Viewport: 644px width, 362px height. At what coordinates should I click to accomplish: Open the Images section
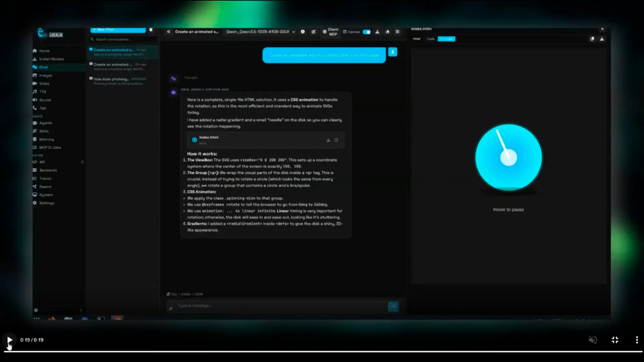click(45, 75)
